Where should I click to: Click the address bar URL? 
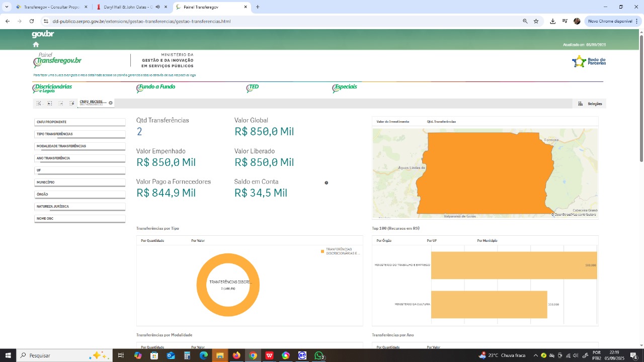(x=141, y=22)
